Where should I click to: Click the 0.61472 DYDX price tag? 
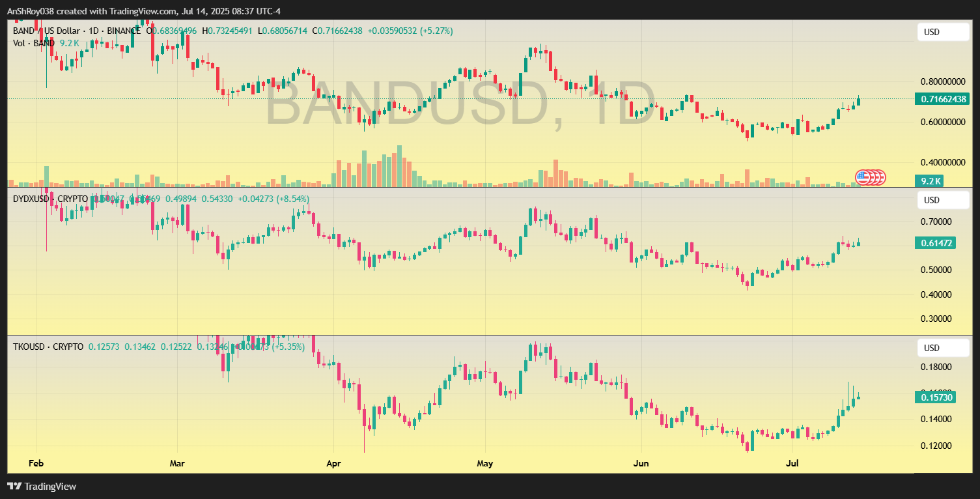pyautogui.click(x=938, y=243)
